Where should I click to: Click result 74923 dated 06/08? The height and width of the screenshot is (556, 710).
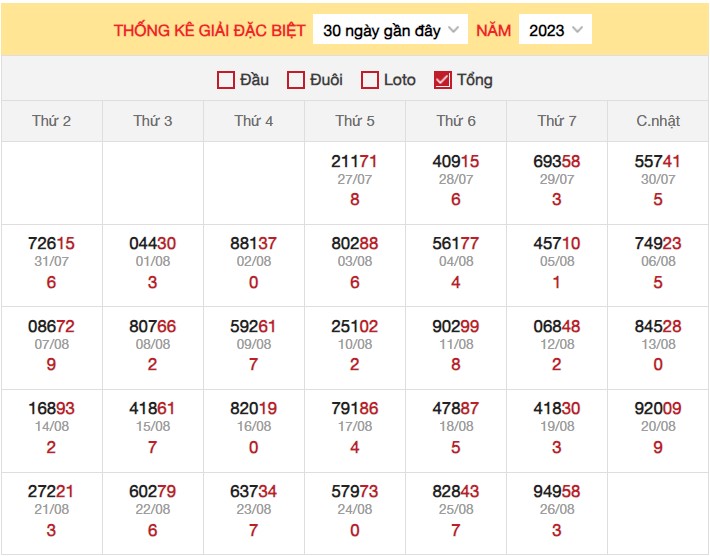coord(658,244)
